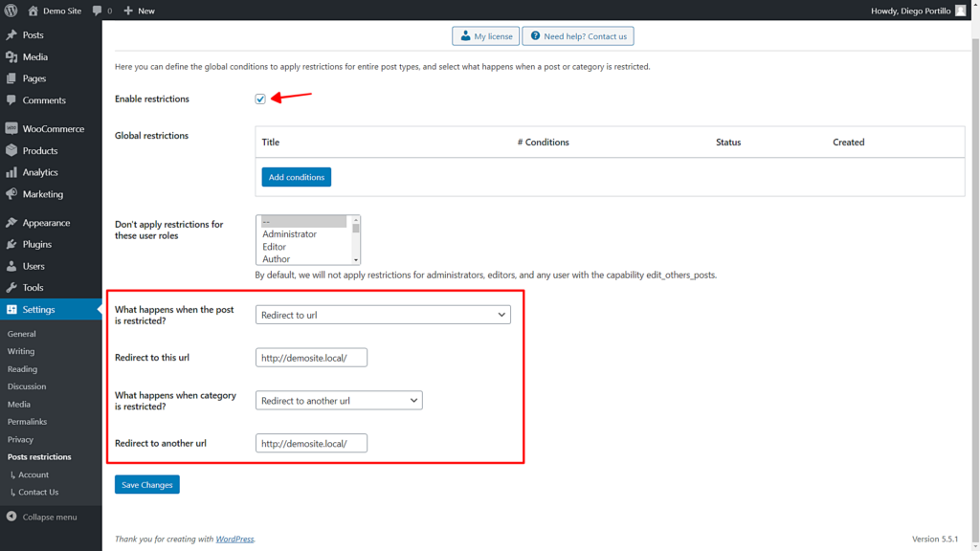This screenshot has height=551, width=980.
Task: Open the category restriction behavior dropdown
Action: [339, 400]
